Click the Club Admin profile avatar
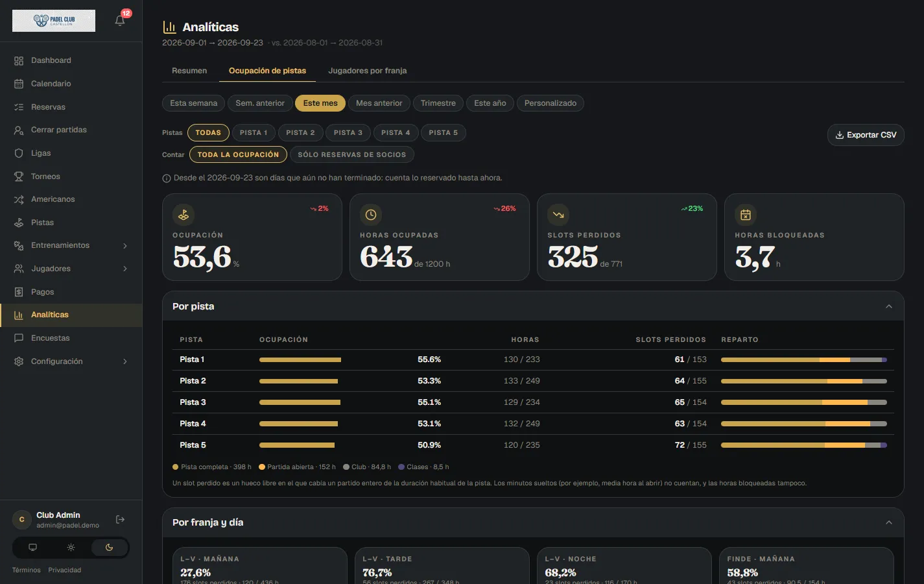 coord(22,520)
